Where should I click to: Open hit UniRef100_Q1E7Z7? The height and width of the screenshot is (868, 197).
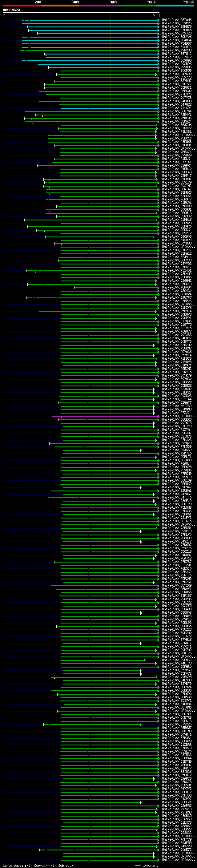pos(177,84)
